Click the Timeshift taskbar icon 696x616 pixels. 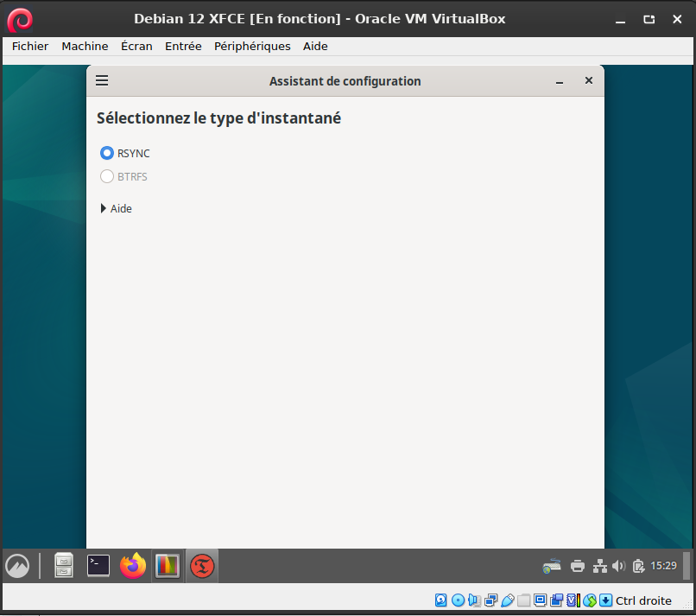coord(202,566)
